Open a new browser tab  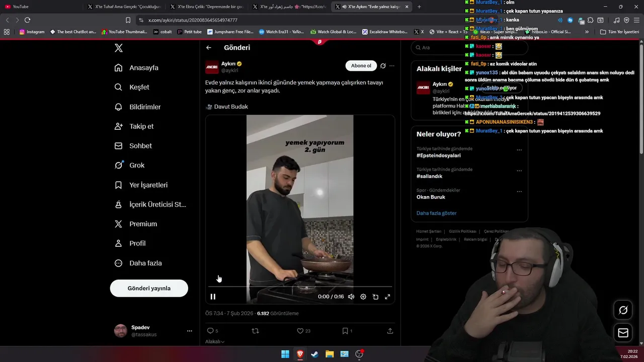pyautogui.click(x=419, y=7)
